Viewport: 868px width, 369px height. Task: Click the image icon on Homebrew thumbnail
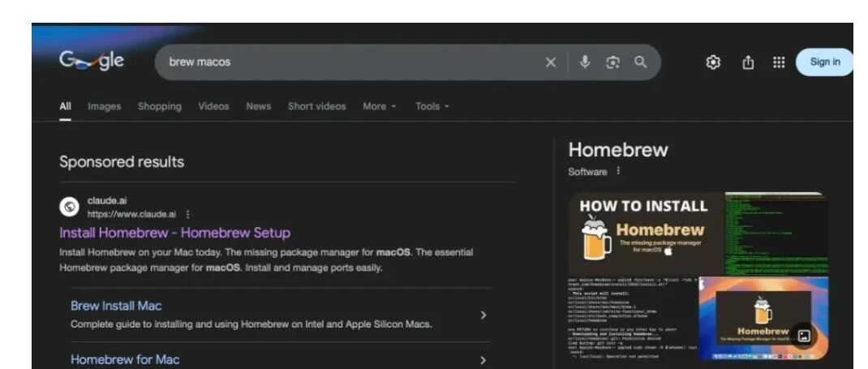click(805, 335)
